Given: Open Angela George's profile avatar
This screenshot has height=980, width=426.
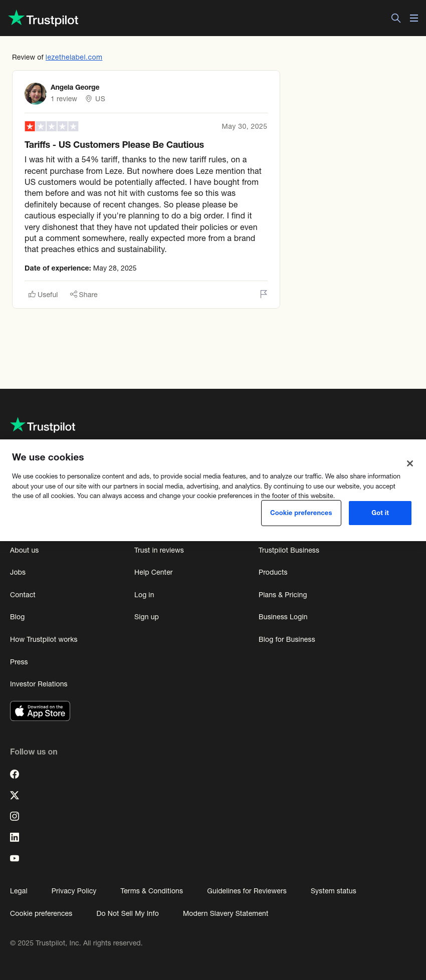Looking at the screenshot, I should pos(36,94).
